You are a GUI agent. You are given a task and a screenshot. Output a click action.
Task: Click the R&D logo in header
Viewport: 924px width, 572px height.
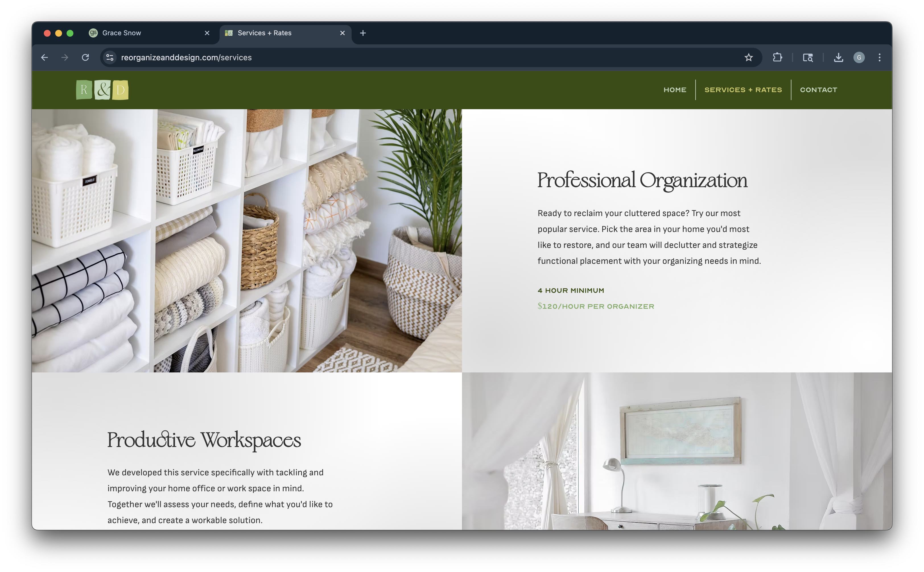102,90
